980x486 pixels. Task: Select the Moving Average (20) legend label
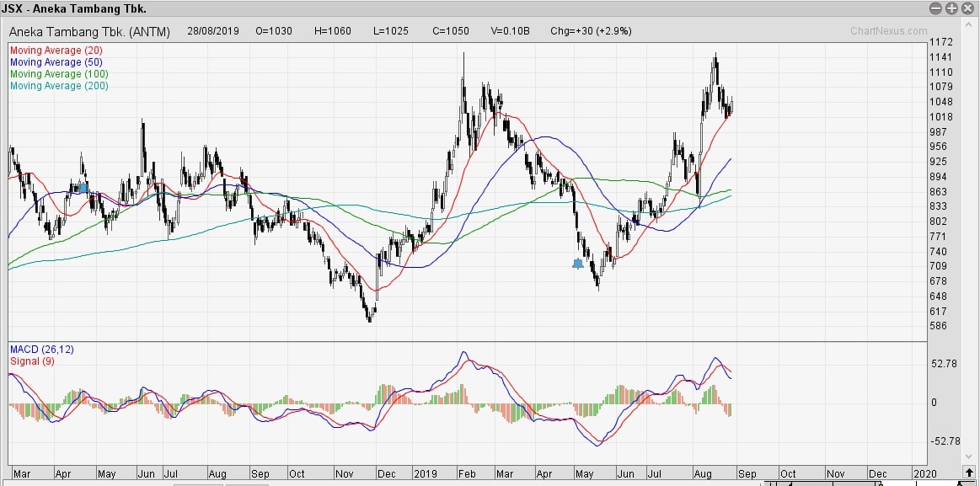point(56,51)
